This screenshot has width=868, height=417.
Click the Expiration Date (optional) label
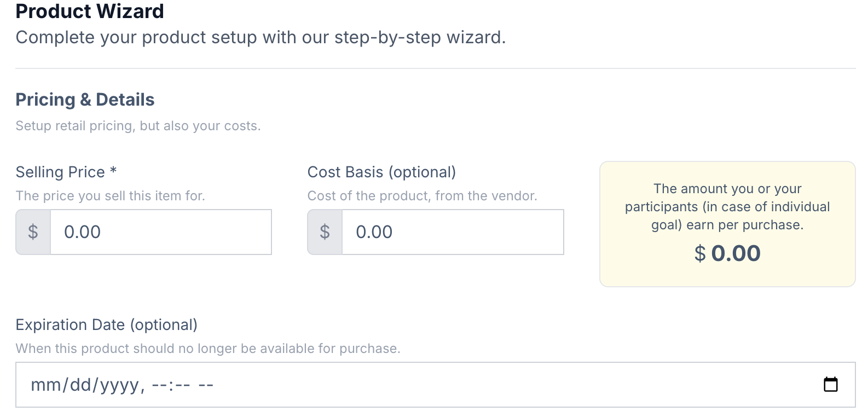click(x=106, y=325)
